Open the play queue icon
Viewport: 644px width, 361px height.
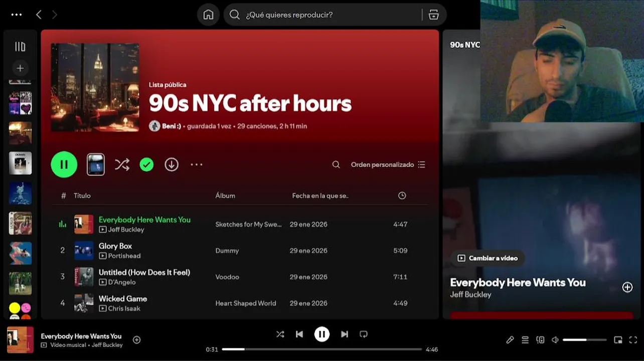click(x=525, y=340)
